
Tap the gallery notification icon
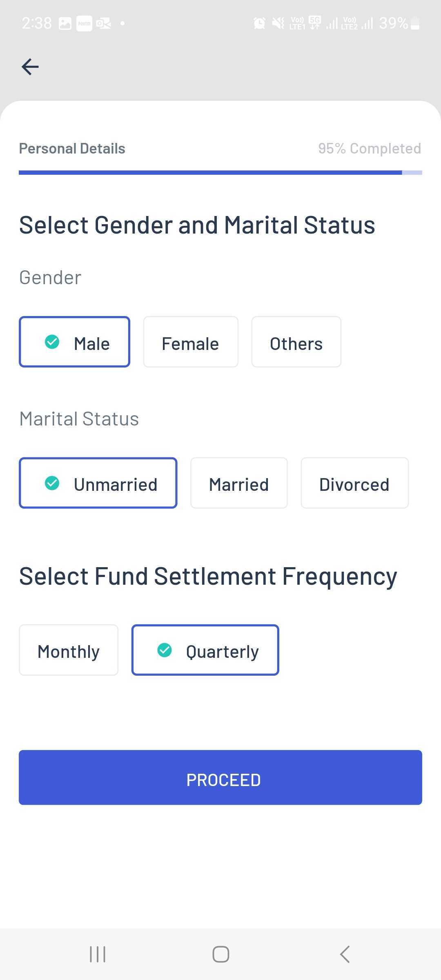click(x=65, y=23)
